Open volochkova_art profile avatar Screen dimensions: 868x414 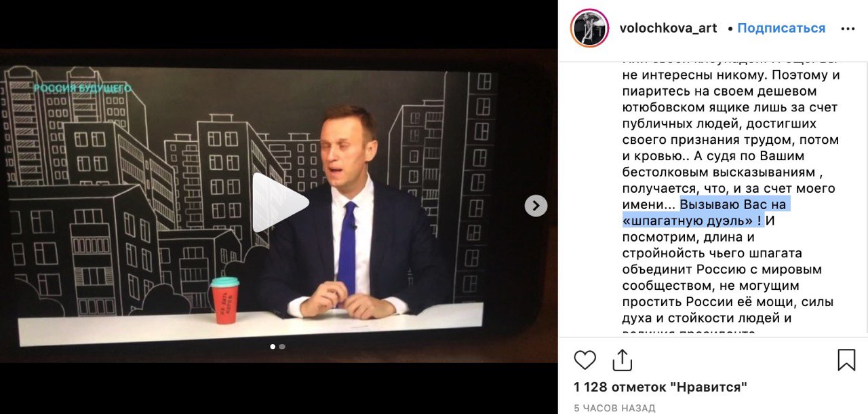(x=589, y=29)
